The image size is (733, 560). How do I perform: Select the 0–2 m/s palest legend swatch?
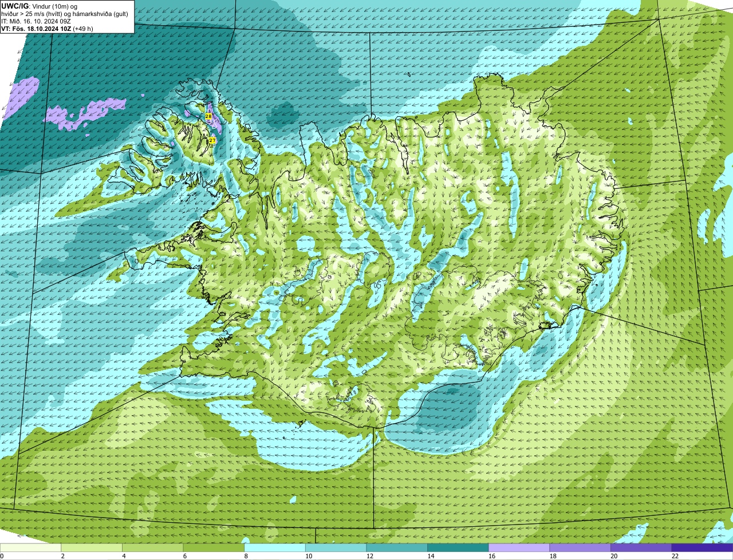click(30, 548)
